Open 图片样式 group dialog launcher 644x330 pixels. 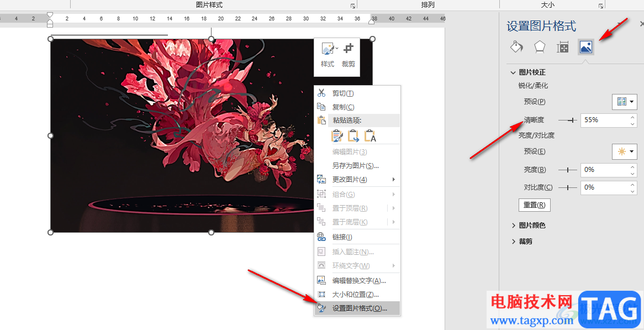tap(352, 6)
